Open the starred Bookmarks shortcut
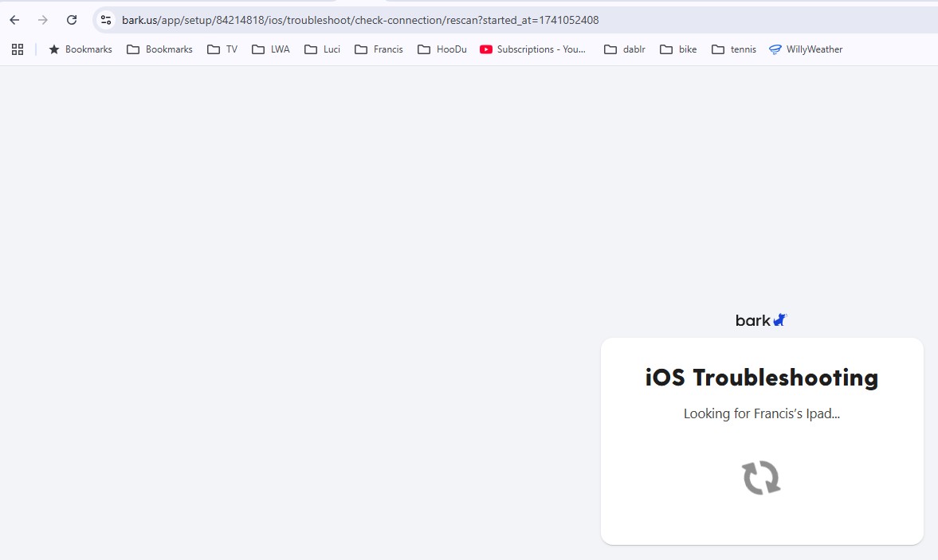 click(x=80, y=49)
